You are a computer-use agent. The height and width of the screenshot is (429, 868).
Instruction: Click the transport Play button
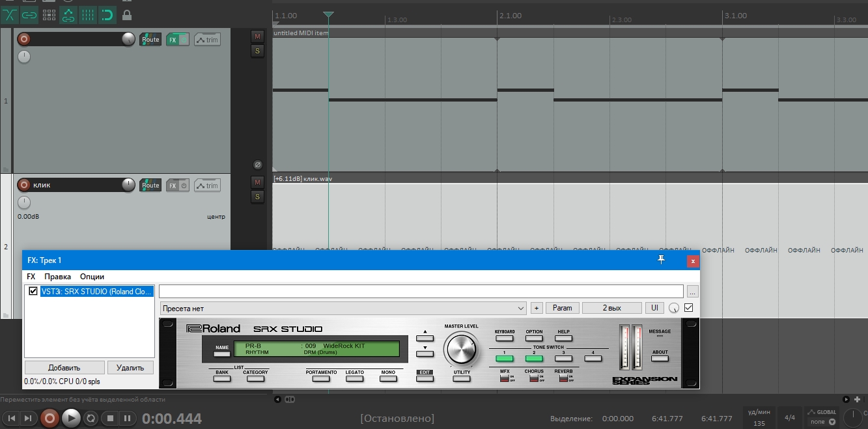(71, 418)
